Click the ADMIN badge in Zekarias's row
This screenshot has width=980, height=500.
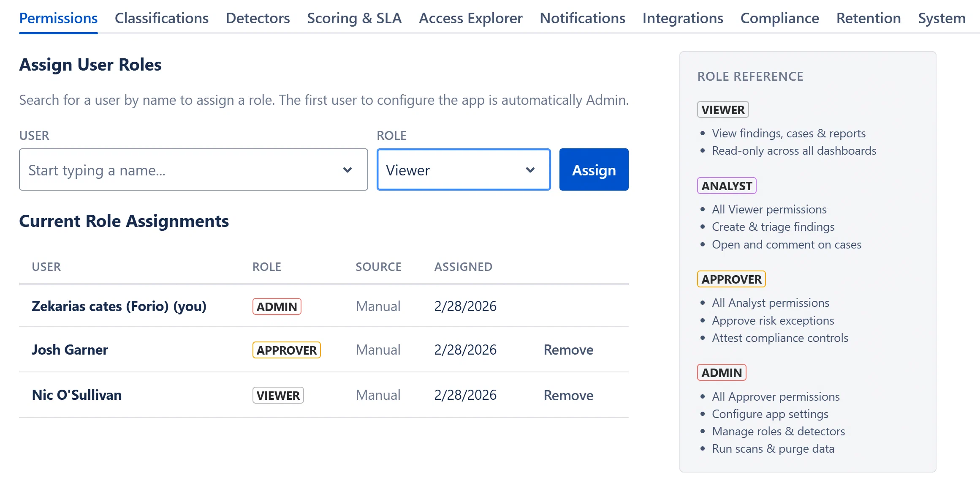click(277, 306)
